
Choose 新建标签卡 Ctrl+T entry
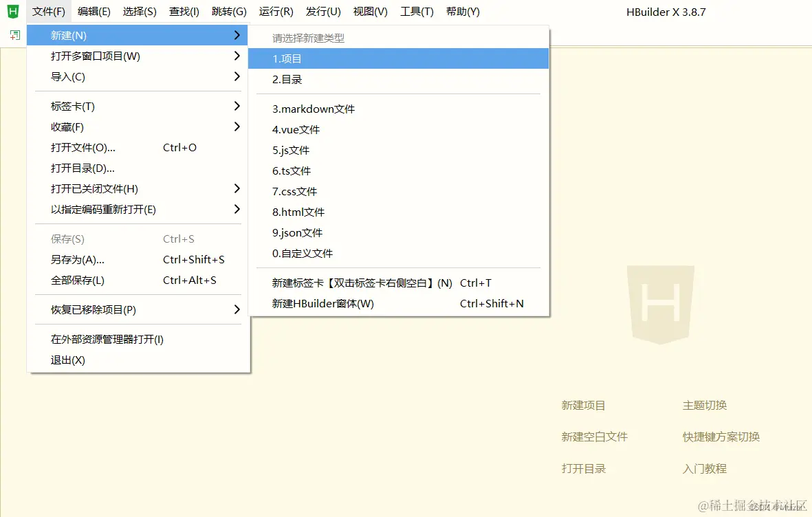[398, 283]
